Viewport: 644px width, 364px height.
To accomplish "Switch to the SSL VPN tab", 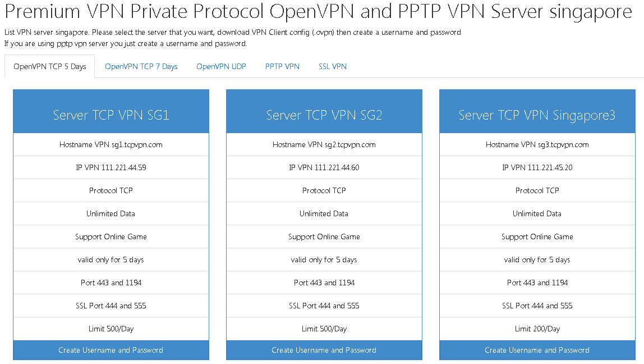I will tap(332, 66).
